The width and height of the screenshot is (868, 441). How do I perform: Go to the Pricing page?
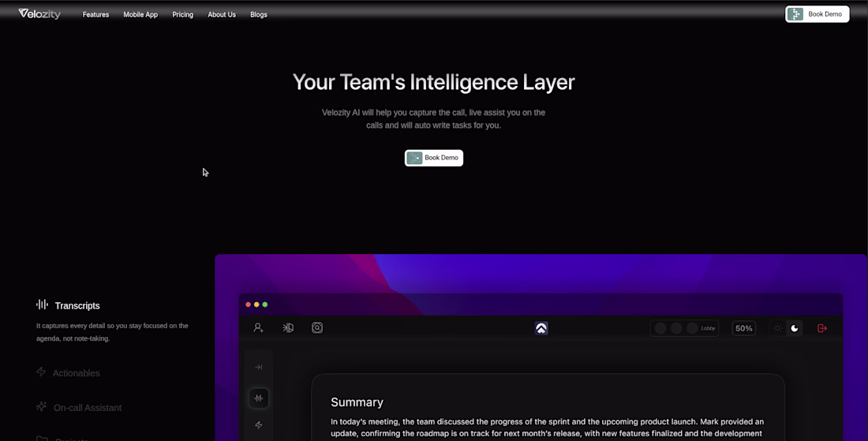[183, 14]
